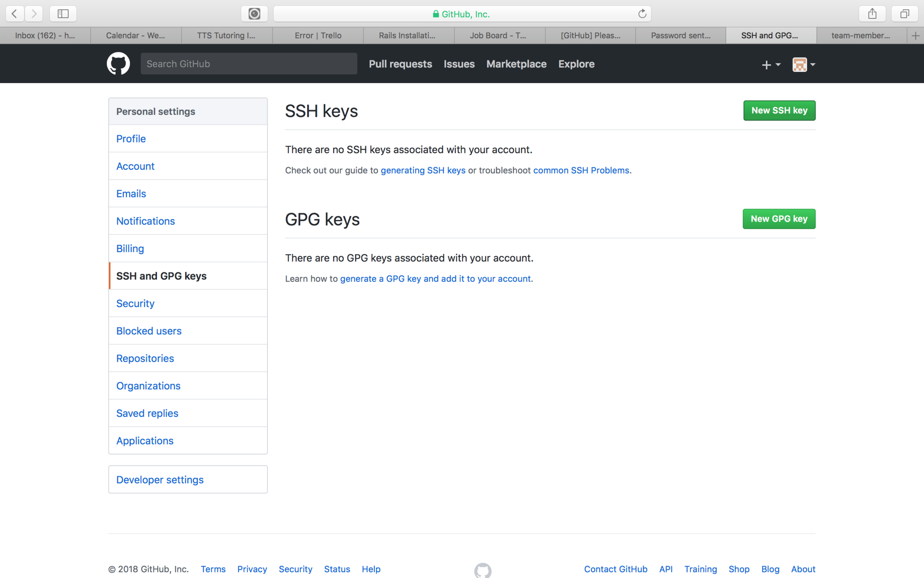The height and width of the screenshot is (578, 924).
Task: Click the GitHub Octocat logo in header
Action: (118, 64)
